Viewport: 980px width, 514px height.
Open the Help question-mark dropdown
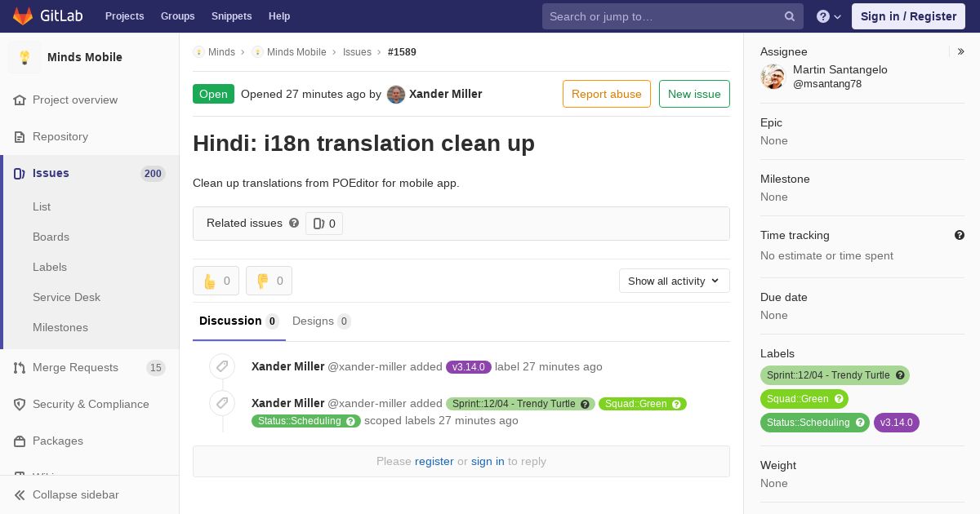point(829,16)
